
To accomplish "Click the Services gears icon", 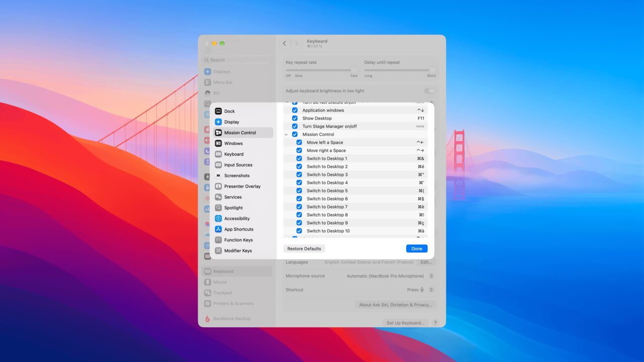I will [218, 197].
